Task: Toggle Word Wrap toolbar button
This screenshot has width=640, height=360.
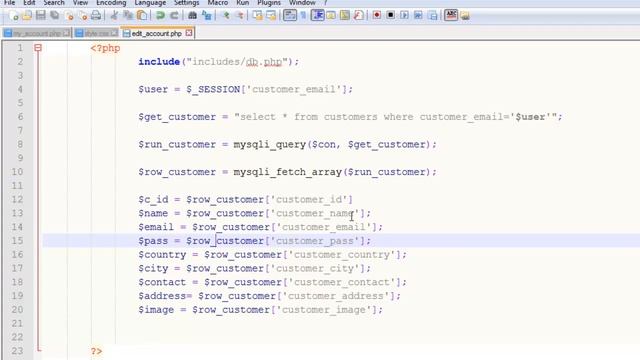Action: click(290, 16)
